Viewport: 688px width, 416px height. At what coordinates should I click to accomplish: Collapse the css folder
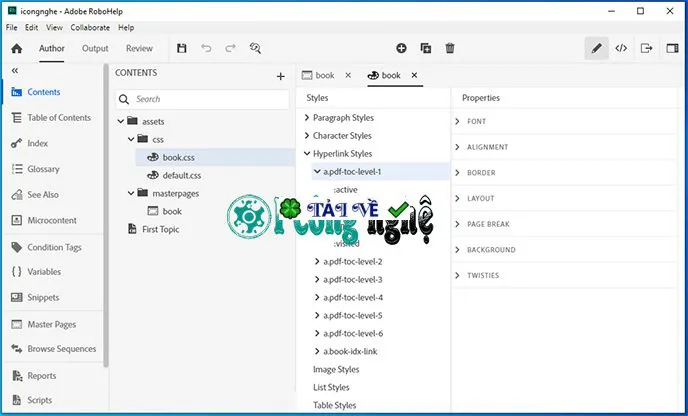pos(131,140)
